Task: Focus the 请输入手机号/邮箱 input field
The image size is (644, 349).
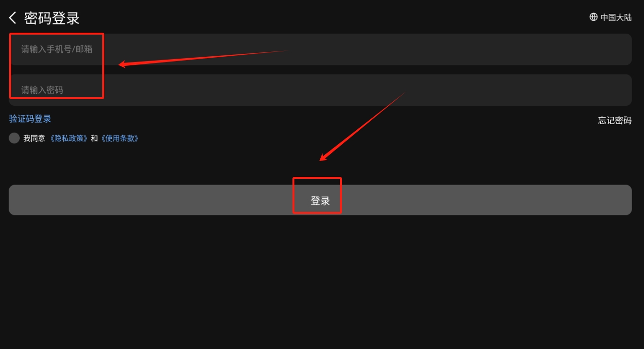Action: coord(320,49)
